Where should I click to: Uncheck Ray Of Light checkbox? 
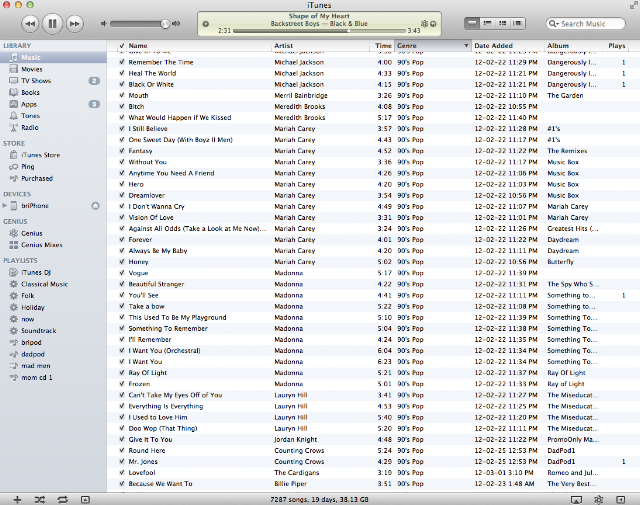[122, 372]
